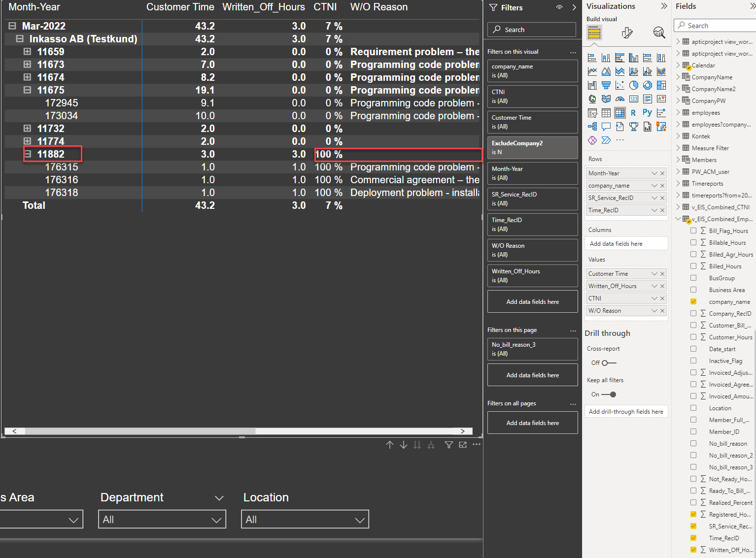Open the Customer Time value field dropdown
Viewport: 756px width, 558px height.
[654, 274]
